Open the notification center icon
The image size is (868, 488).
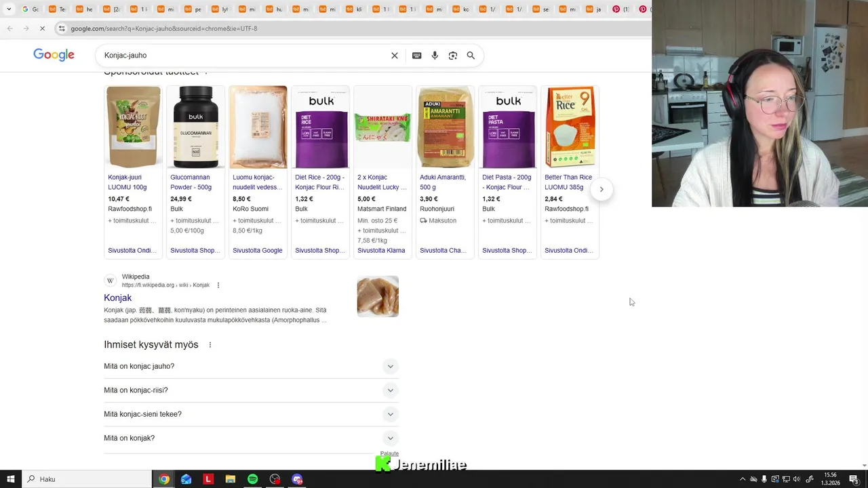click(854, 479)
